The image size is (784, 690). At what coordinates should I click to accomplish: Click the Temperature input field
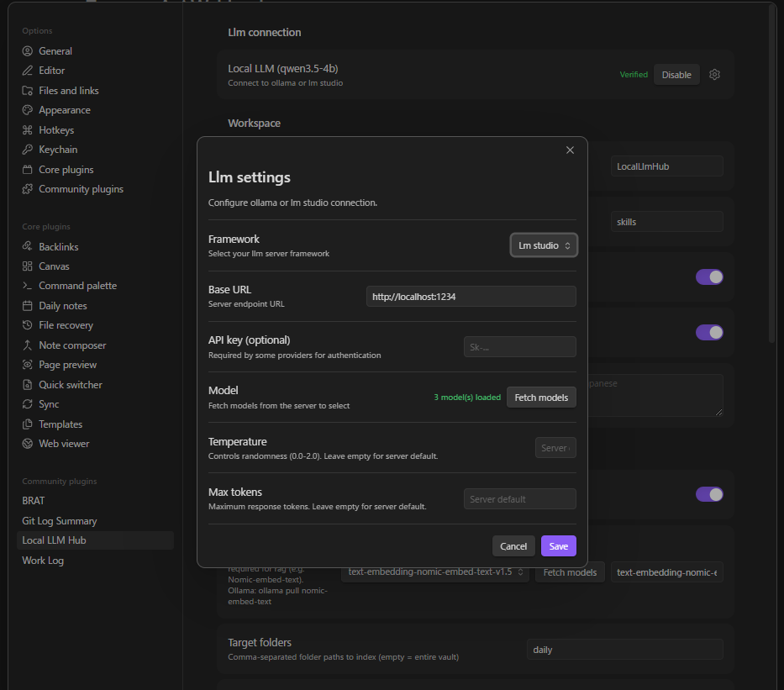pos(555,447)
